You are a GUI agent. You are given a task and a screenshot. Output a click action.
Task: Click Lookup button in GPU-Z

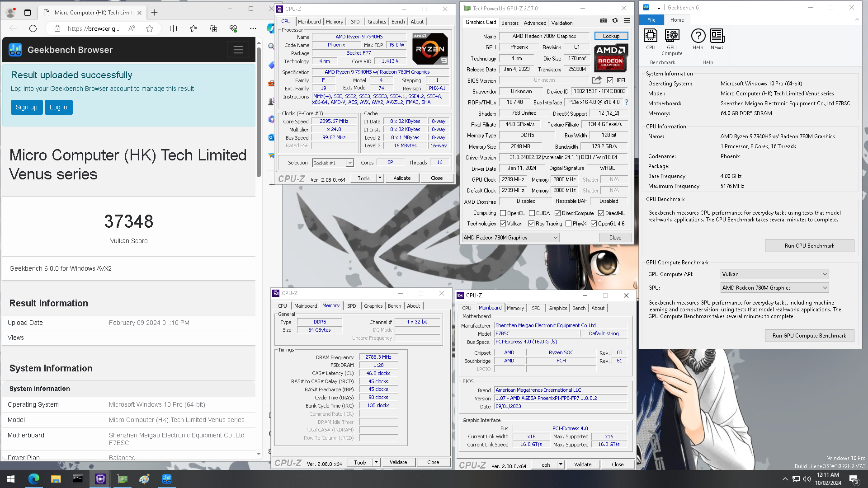pyautogui.click(x=611, y=36)
